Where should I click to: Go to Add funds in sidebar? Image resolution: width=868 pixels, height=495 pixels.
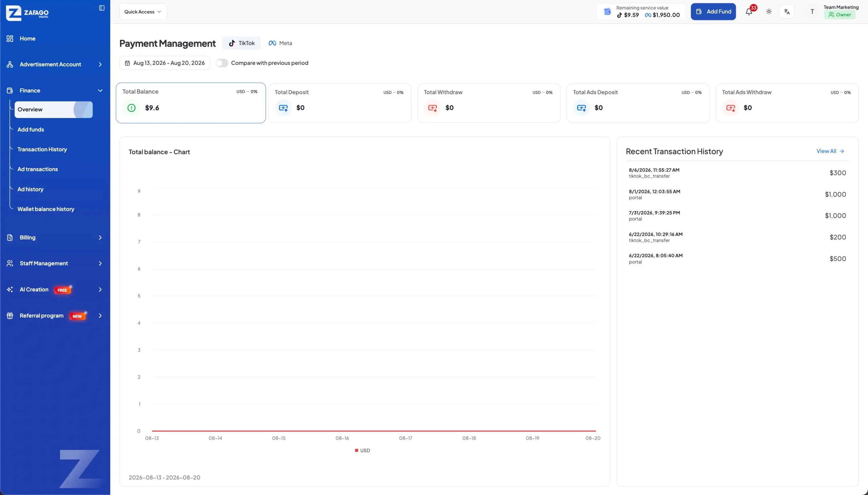click(31, 130)
